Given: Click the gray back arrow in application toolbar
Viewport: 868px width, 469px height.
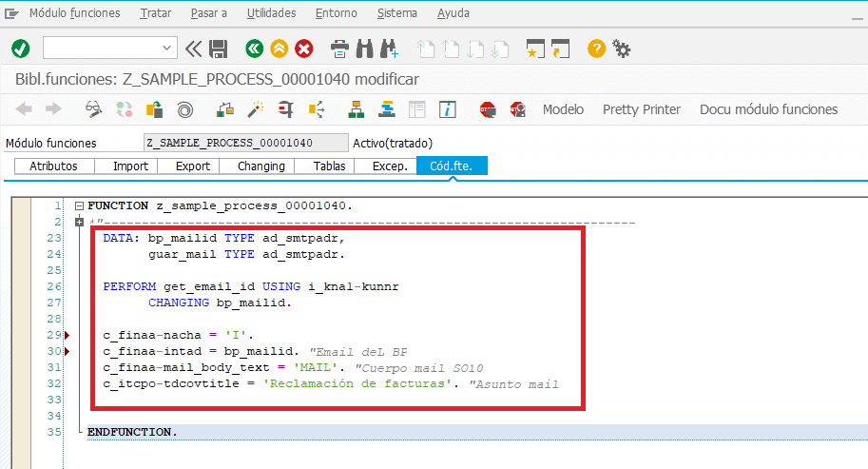Looking at the screenshot, I should [24, 109].
